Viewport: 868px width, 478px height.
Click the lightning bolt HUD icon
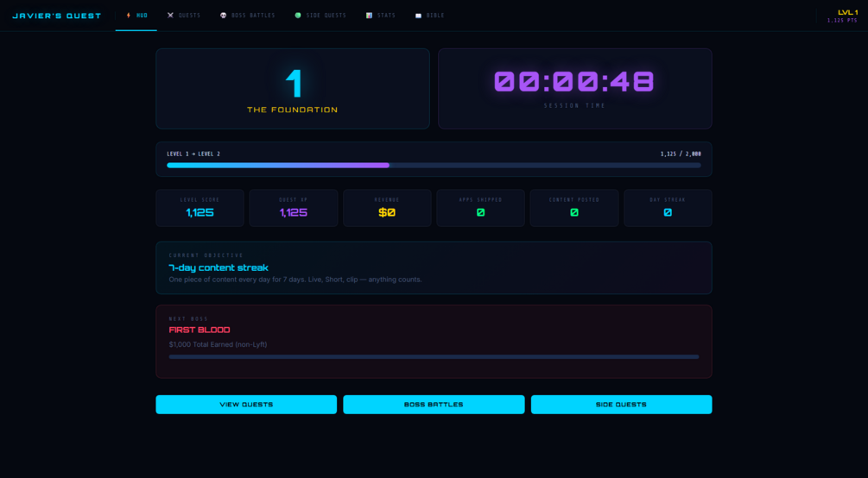[x=129, y=16]
